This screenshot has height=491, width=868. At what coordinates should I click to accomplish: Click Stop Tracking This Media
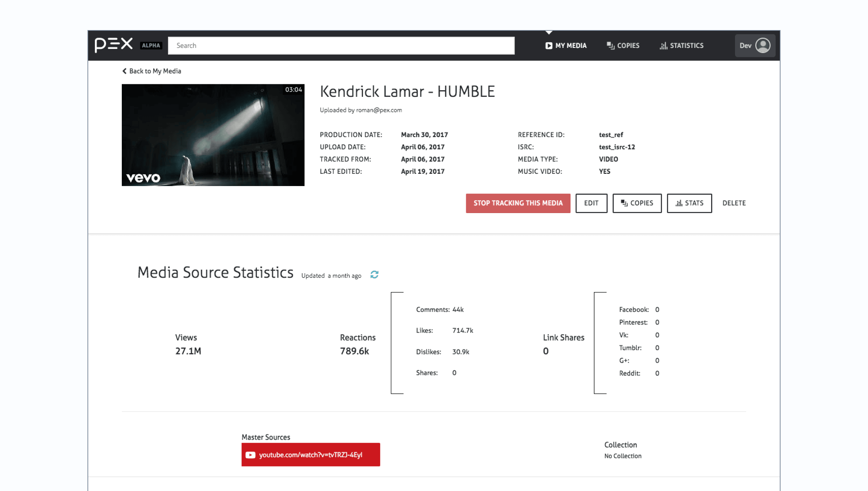pos(518,203)
